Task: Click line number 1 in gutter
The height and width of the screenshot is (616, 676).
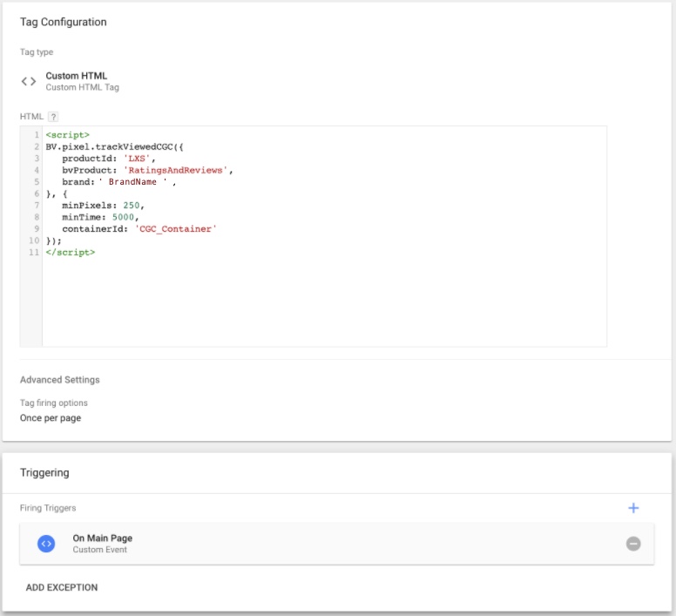Action: (x=37, y=135)
